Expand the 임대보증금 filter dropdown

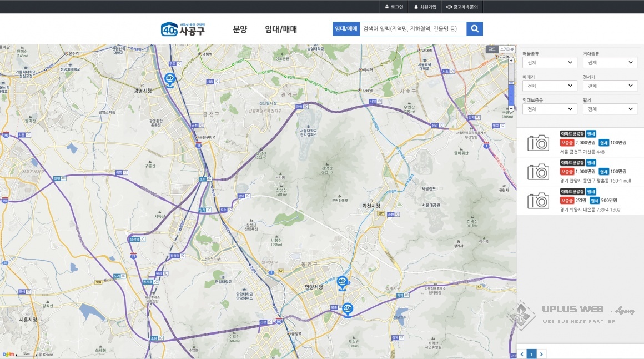(550, 109)
